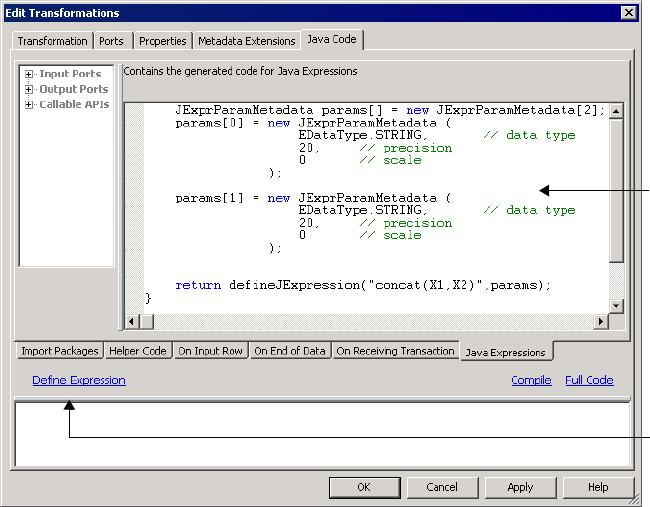Open the Full Code link

coord(589,380)
